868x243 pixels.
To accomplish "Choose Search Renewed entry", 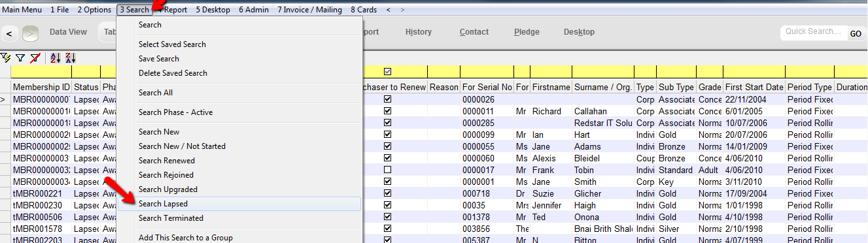I will pos(239,161).
